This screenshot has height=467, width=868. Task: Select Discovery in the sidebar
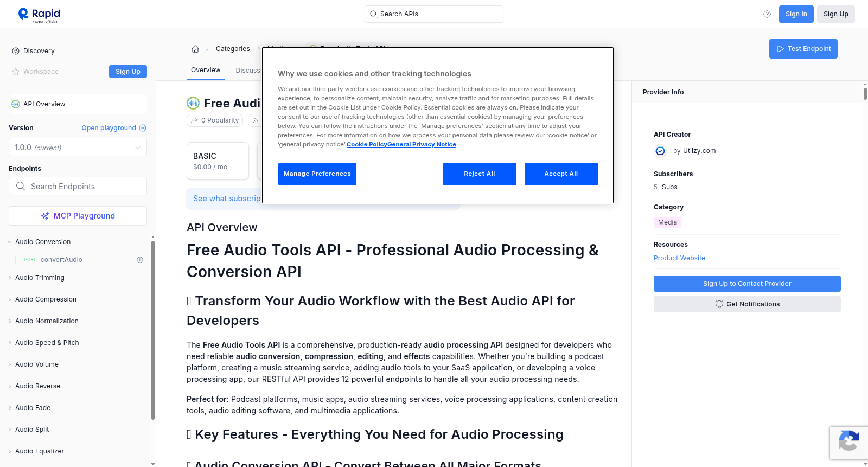[39, 51]
